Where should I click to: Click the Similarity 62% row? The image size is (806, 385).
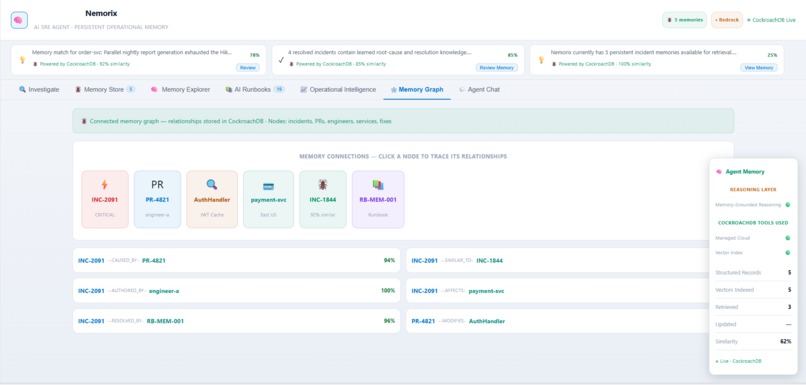(753, 342)
